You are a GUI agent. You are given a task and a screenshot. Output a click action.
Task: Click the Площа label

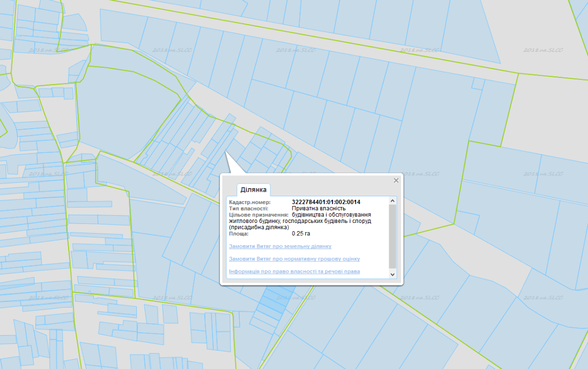coord(239,234)
